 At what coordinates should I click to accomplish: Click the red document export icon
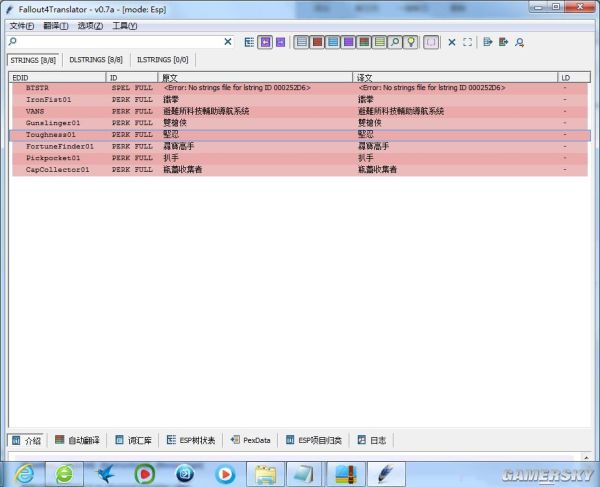pos(503,42)
